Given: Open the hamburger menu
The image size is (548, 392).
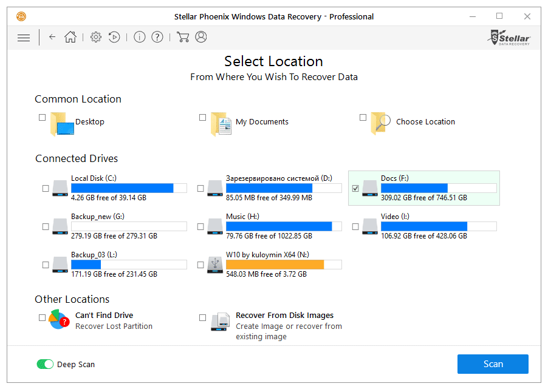Looking at the screenshot, I should [x=24, y=38].
